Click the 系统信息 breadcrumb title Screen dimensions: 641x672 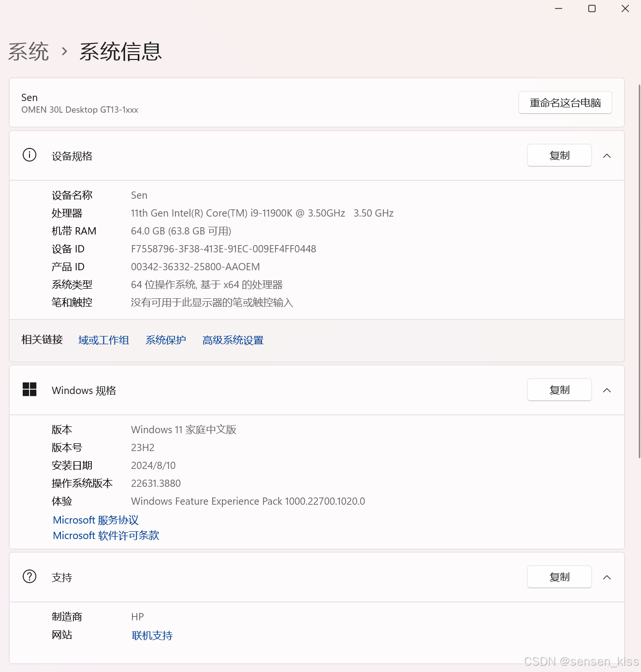pyautogui.click(x=120, y=51)
